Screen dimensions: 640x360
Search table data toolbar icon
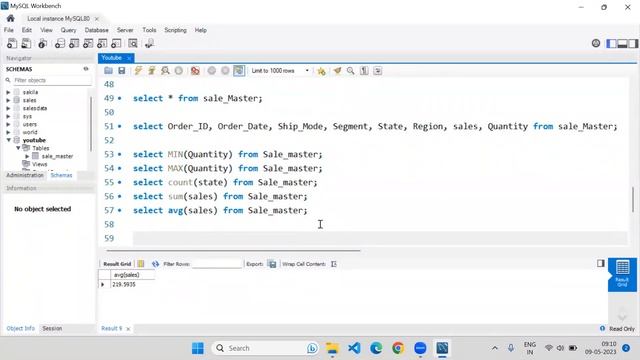(x=133, y=43)
